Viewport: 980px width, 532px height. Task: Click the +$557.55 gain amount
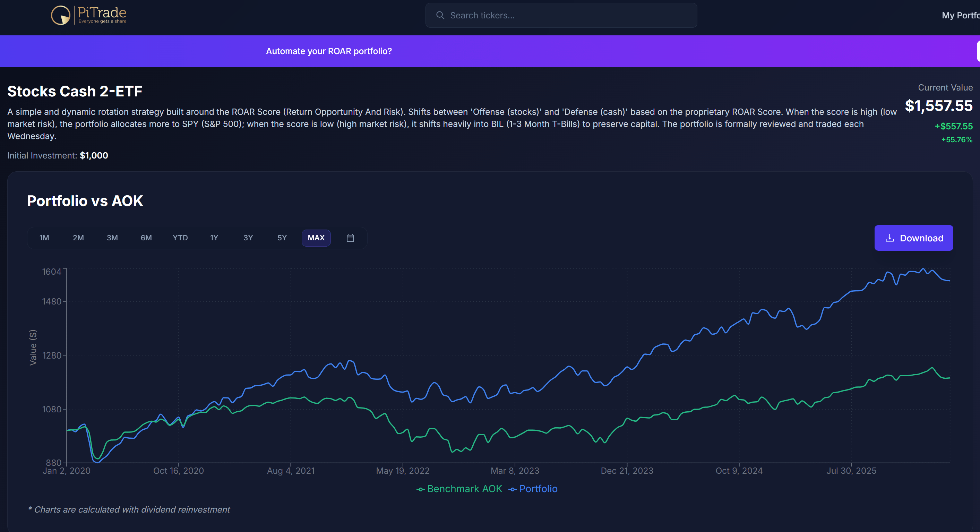point(953,126)
